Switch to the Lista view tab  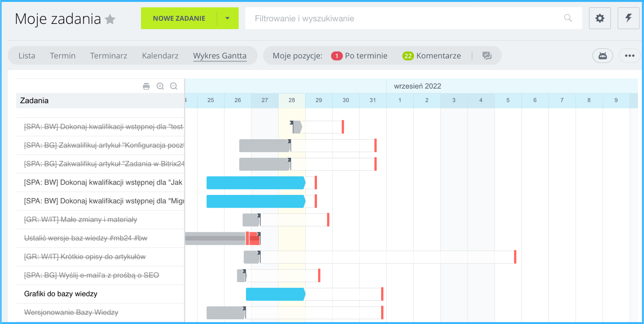click(x=27, y=56)
